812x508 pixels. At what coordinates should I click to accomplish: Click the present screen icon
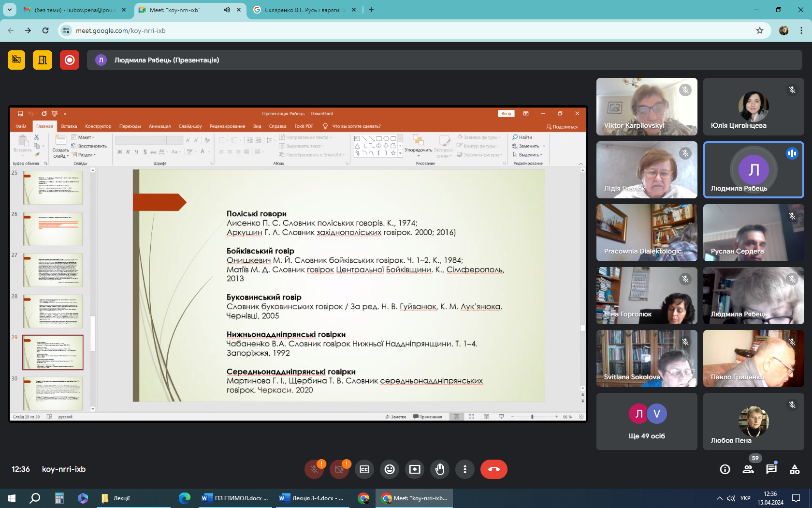coord(414,469)
